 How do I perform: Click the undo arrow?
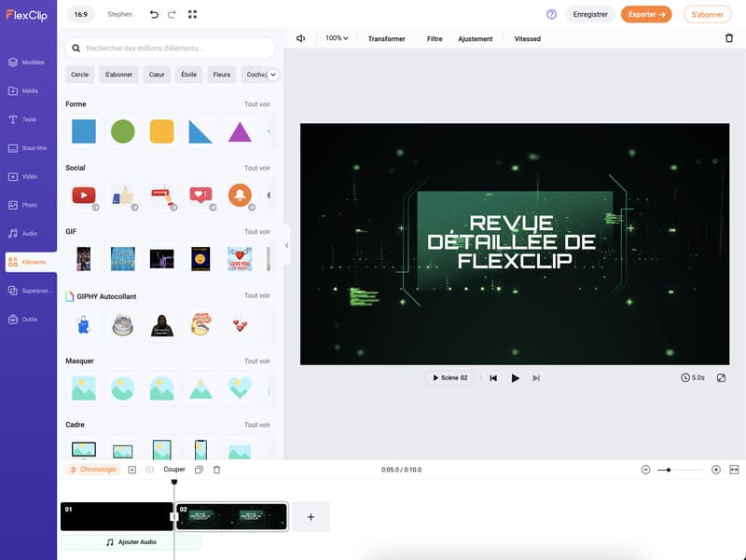(x=154, y=14)
